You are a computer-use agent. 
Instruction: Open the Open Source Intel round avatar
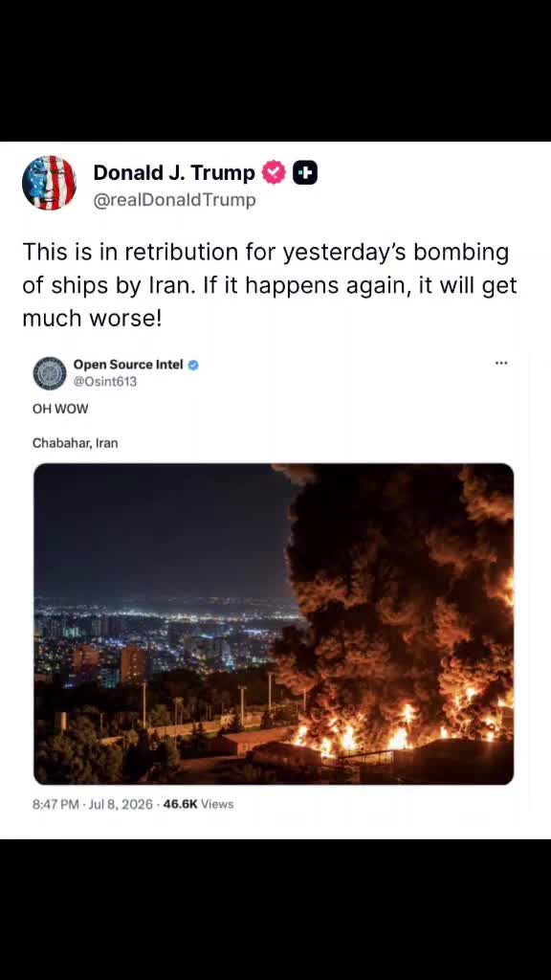coord(50,373)
